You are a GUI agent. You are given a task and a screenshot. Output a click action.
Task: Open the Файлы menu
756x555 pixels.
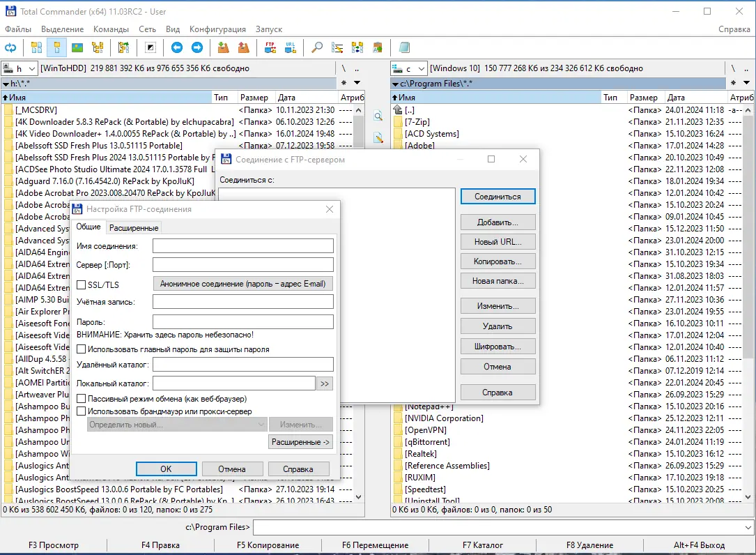point(18,29)
